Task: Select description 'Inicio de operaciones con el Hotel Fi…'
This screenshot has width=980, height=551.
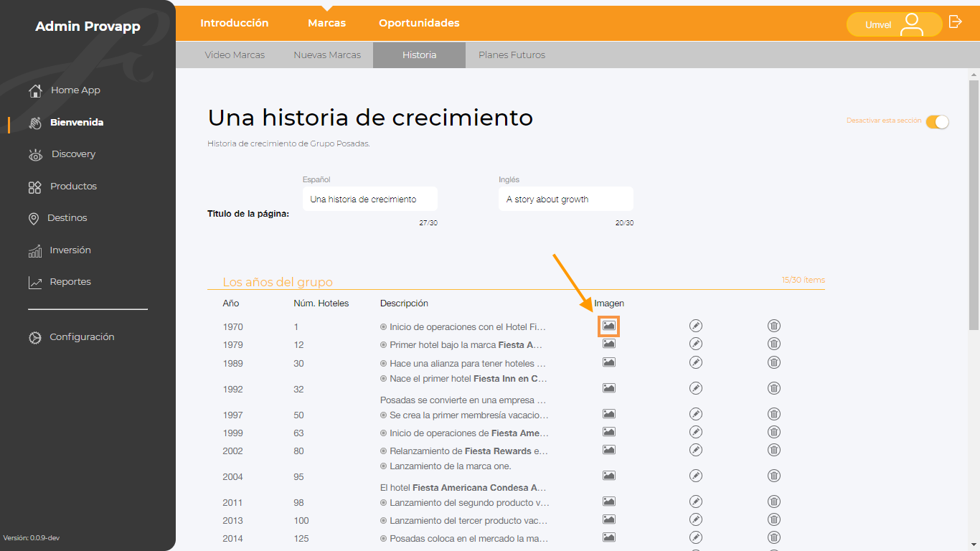Action: click(x=468, y=327)
